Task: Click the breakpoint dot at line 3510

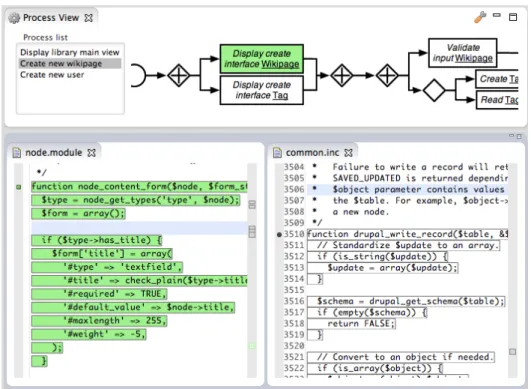Action: point(279,234)
